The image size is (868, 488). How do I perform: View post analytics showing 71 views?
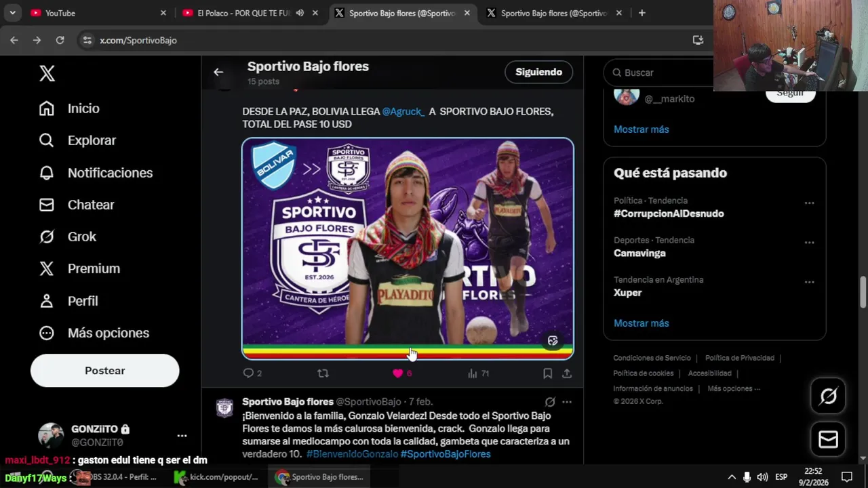click(478, 373)
